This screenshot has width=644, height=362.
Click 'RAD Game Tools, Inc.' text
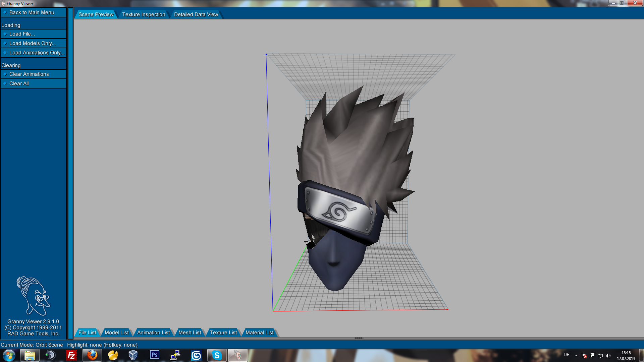pos(33,334)
